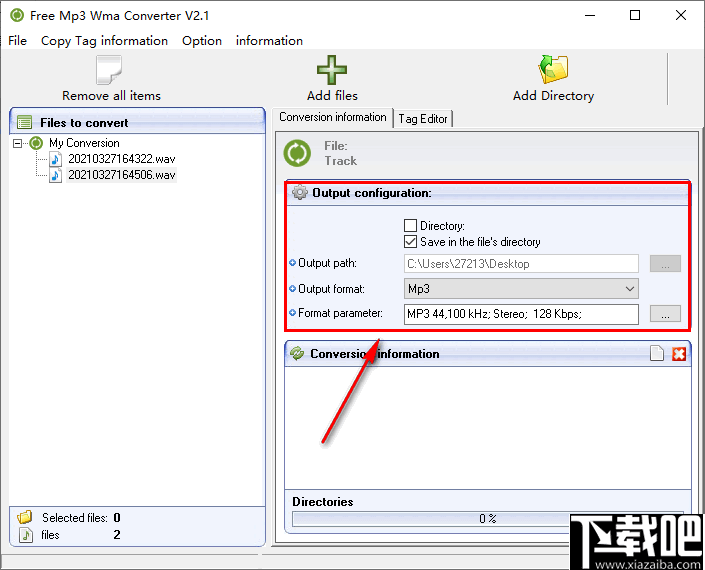Click the Track label text
This screenshot has width=705, height=570.
click(x=341, y=160)
